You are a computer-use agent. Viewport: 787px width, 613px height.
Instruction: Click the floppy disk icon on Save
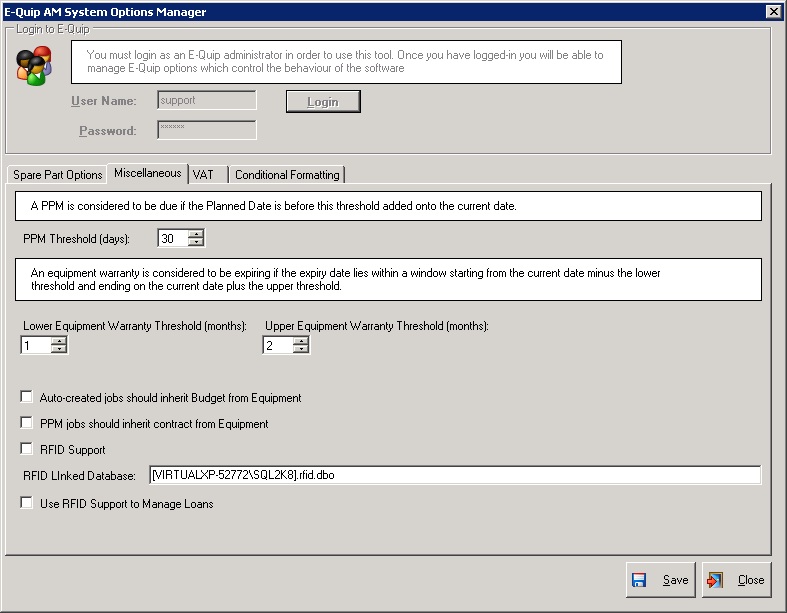[639, 580]
